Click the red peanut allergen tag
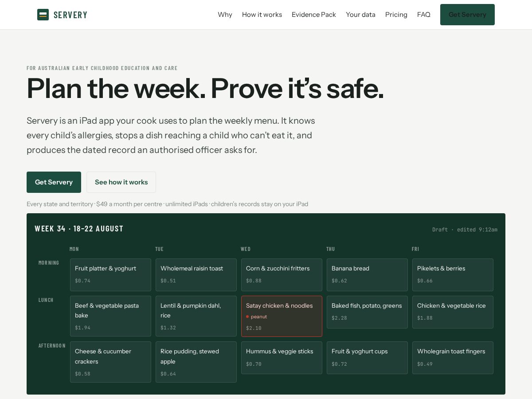Screen dimensions: 532x399 coord(257,317)
